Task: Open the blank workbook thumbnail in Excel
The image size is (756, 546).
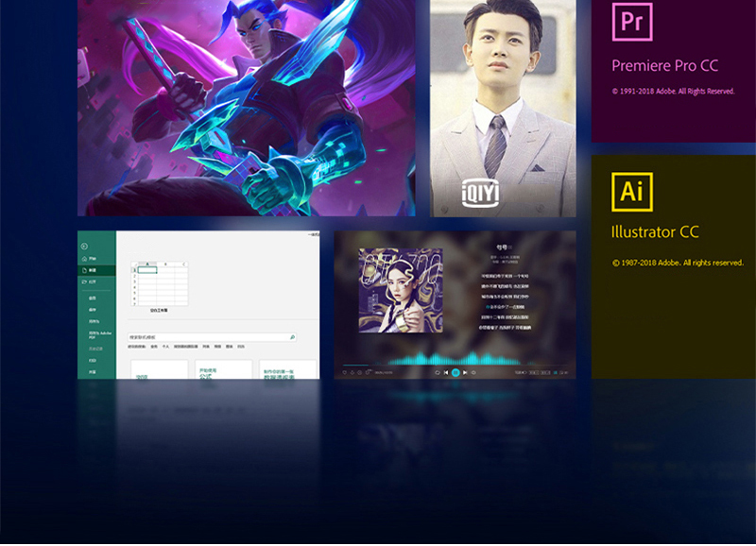Action: [159, 283]
